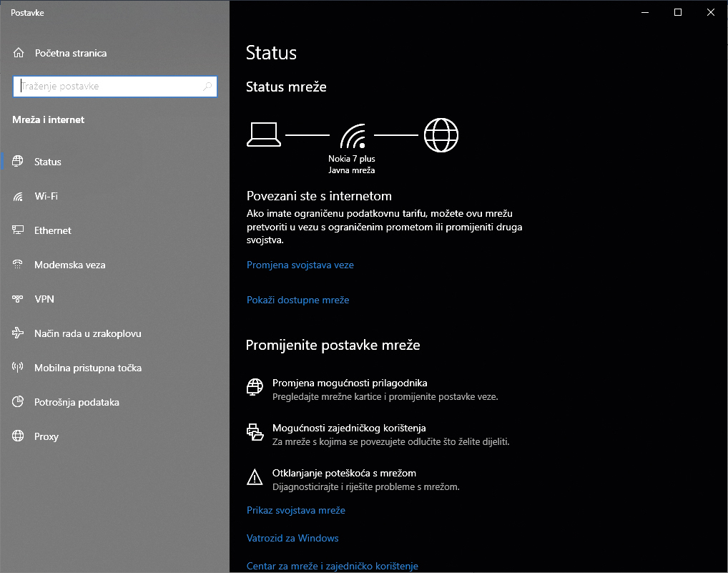Screen dimensions: 728x573
Task: Open the Prikaz svojstava mreže link
Action: pos(296,511)
